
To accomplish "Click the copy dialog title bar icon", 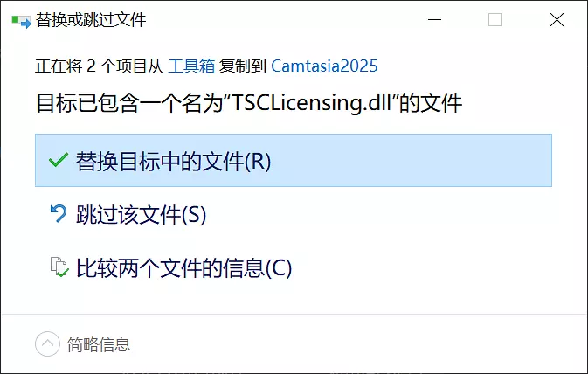I will click(21, 21).
